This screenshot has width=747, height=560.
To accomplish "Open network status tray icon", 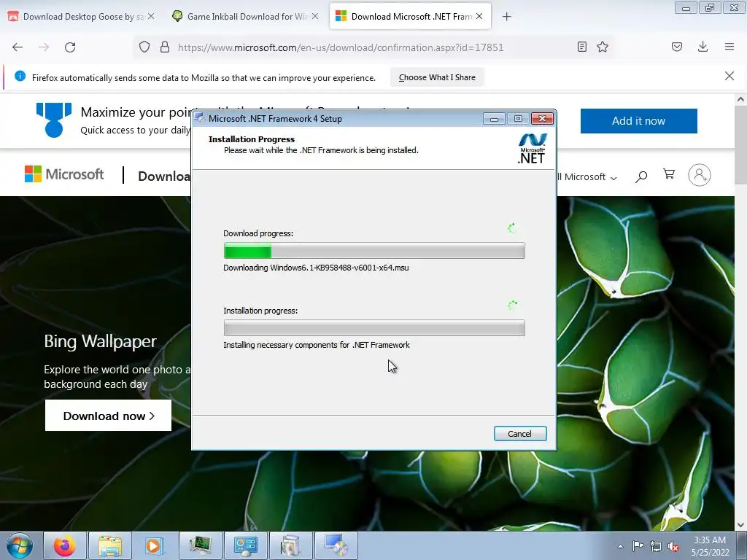I will coord(656,546).
